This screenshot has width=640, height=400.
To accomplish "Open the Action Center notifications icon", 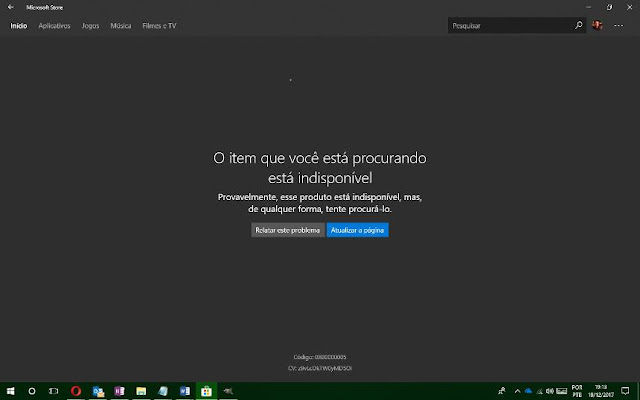I will (625, 391).
